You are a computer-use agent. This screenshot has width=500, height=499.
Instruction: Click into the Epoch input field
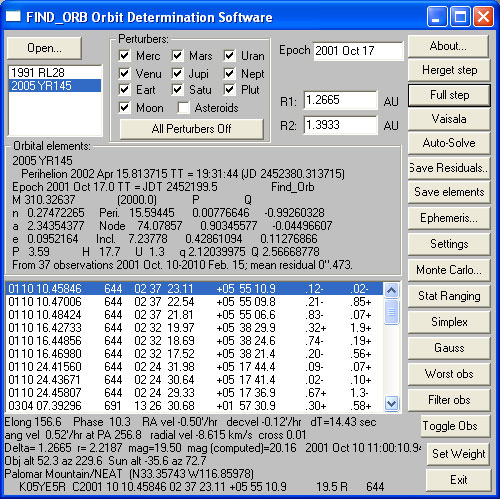pos(358,51)
